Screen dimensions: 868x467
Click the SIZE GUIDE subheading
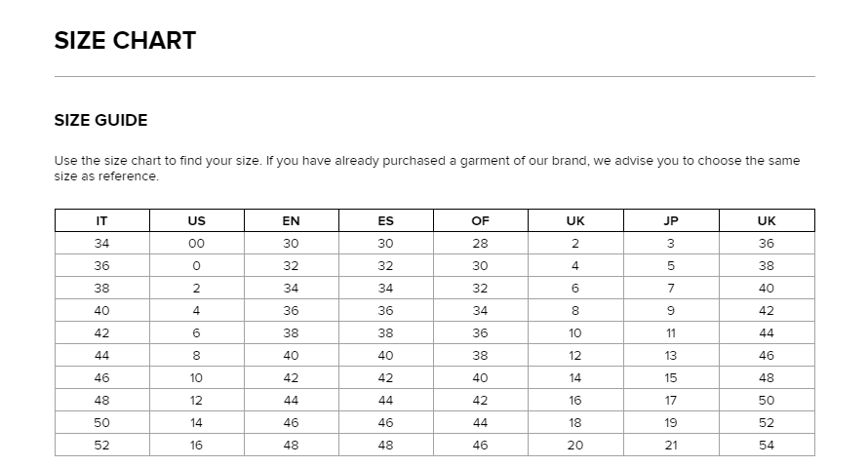pyautogui.click(x=100, y=120)
